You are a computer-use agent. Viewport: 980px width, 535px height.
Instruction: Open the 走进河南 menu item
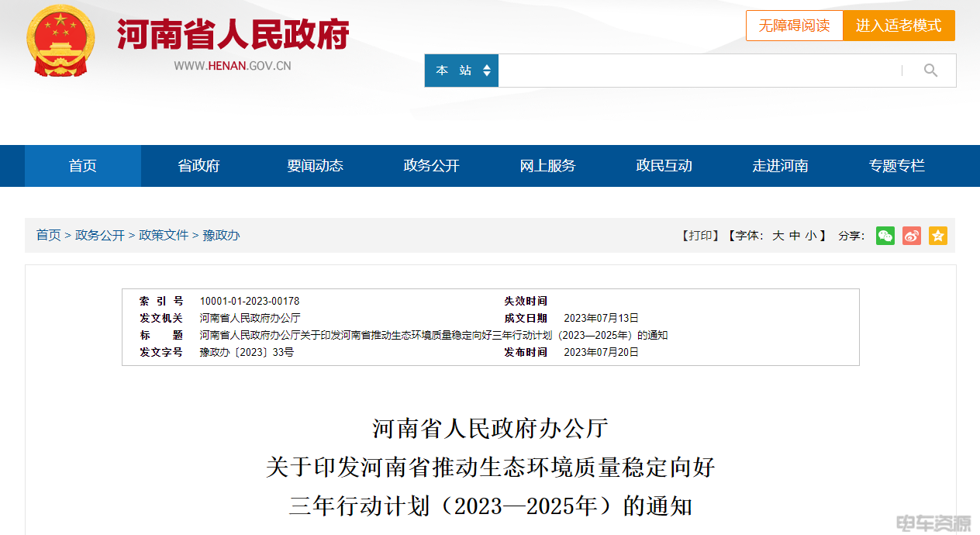tap(781, 166)
